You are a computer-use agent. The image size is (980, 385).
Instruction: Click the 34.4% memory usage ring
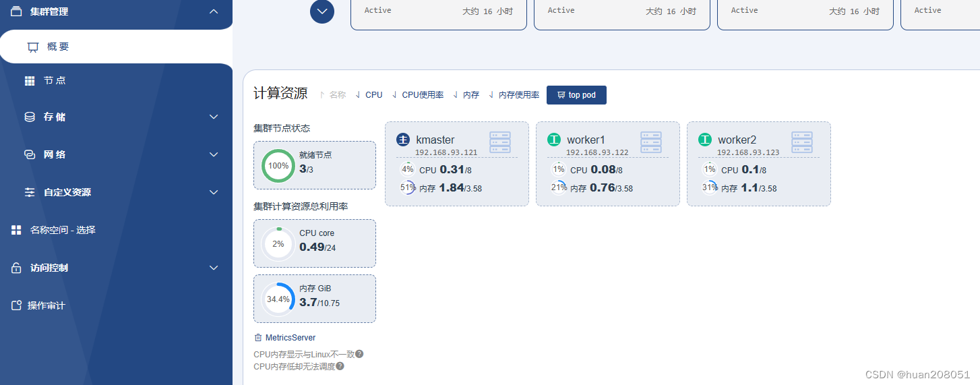pos(278,299)
